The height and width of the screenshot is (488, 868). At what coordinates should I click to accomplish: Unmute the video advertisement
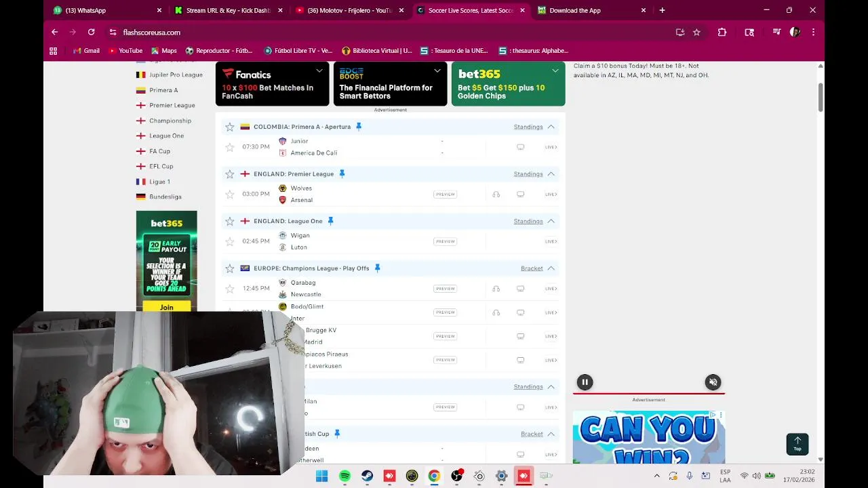coord(713,382)
